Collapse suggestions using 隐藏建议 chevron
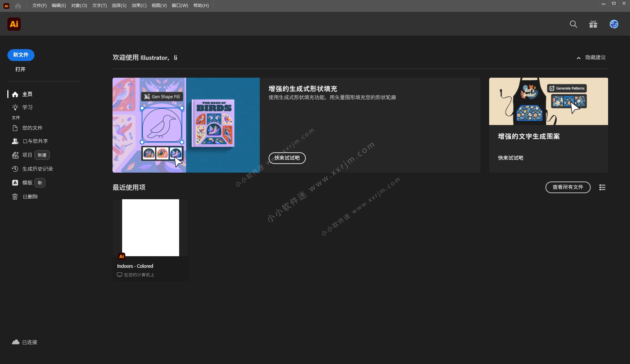 coord(579,58)
